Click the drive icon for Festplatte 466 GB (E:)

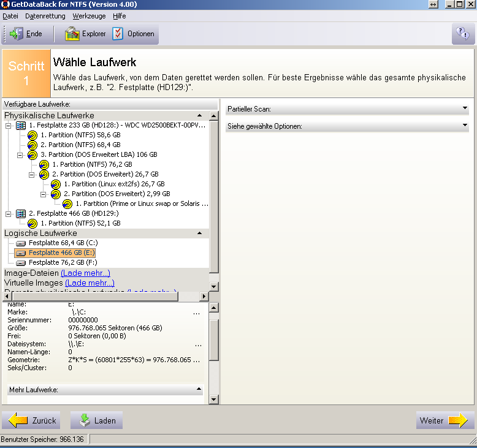click(x=21, y=252)
